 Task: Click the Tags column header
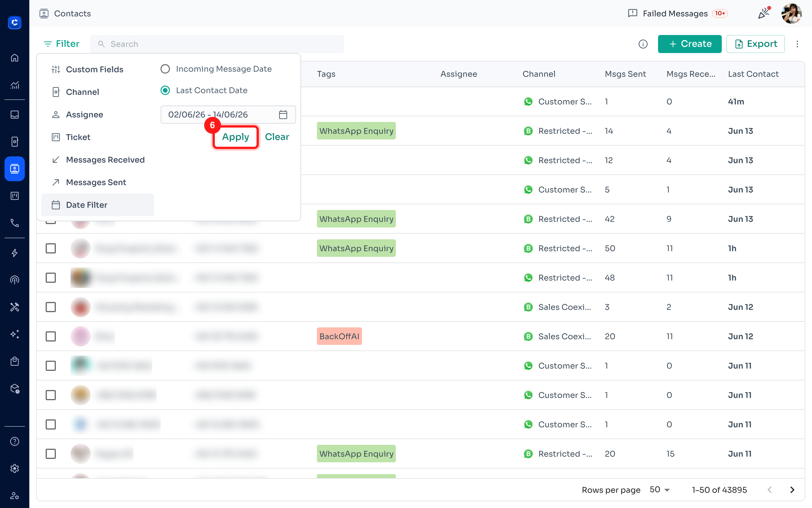pos(326,74)
